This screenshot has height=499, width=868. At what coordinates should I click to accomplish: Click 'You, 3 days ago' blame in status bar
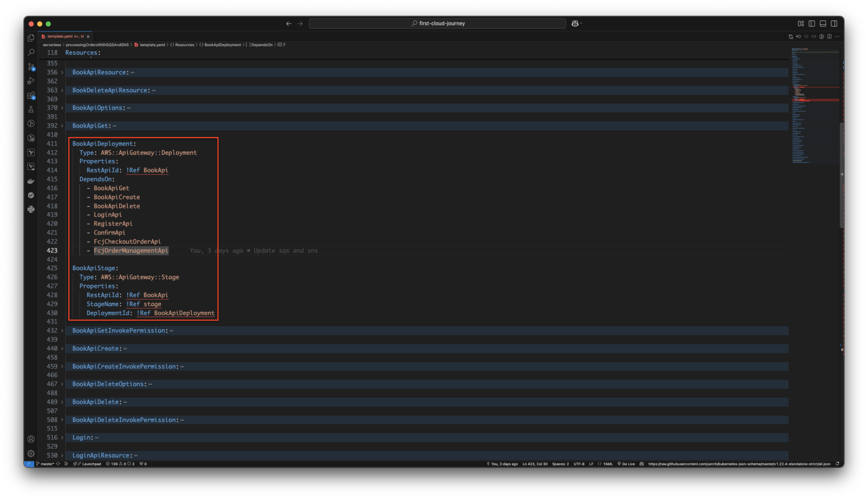(x=502, y=464)
